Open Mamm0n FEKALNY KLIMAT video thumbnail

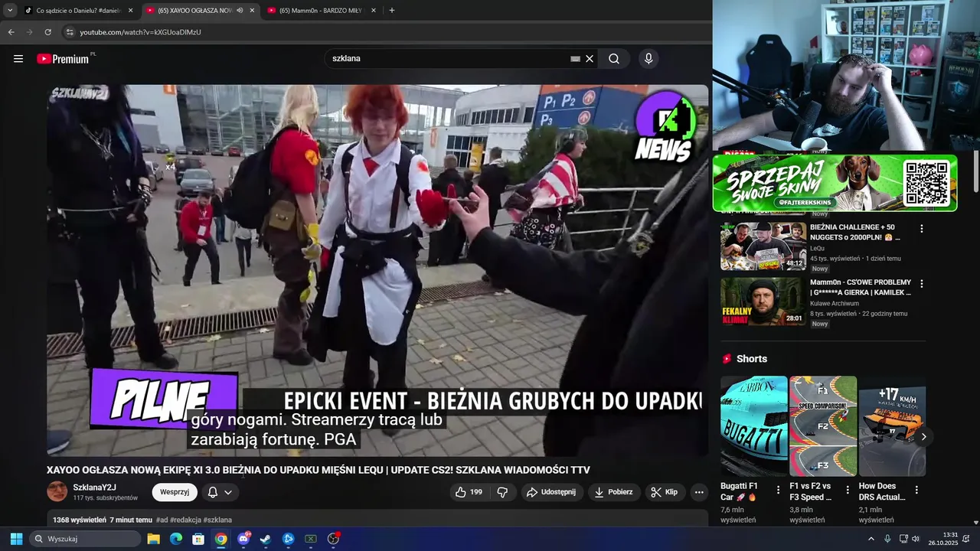coord(763,302)
